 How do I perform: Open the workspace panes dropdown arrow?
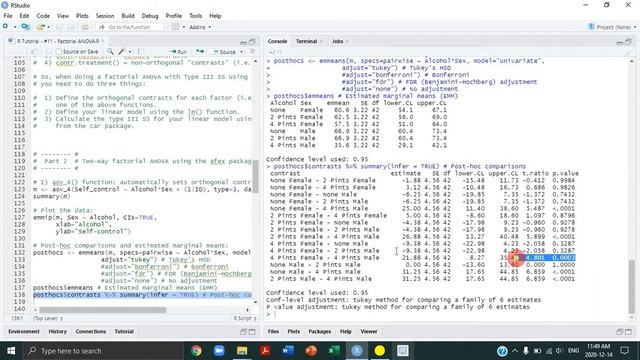(x=183, y=27)
